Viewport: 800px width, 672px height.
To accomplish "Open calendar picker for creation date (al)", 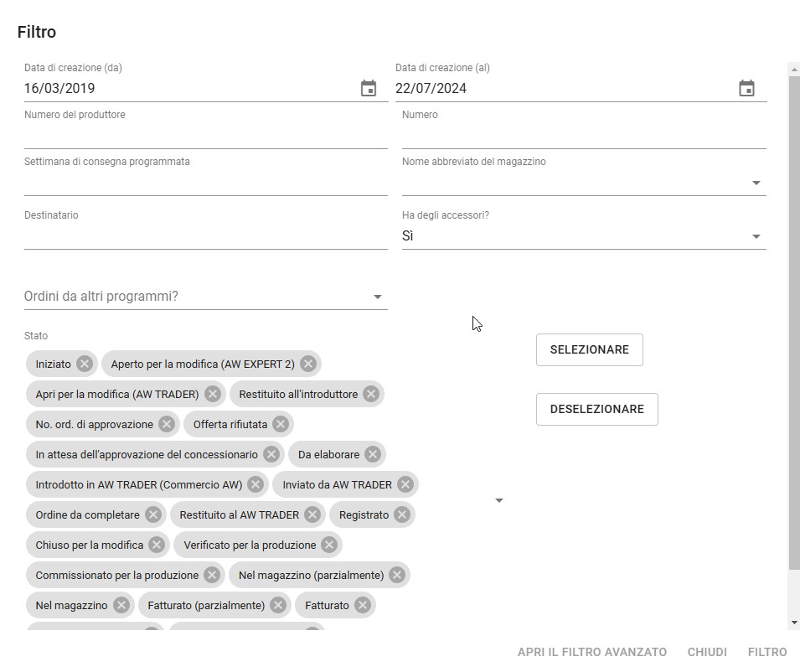I will click(746, 89).
